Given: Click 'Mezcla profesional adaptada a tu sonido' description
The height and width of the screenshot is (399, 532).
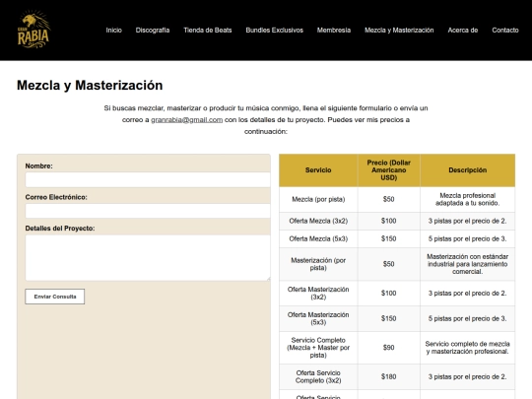Looking at the screenshot, I should click(x=468, y=199).
